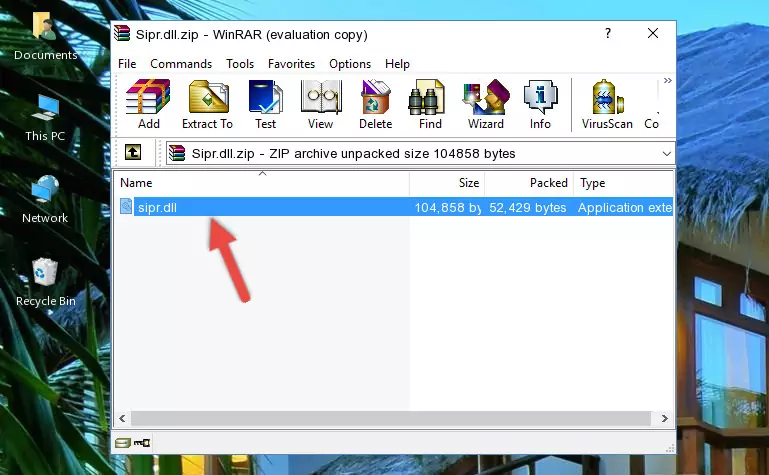Viewport: 769px width, 475px height.
Task: Launch the Wizard tool
Action: (x=486, y=104)
